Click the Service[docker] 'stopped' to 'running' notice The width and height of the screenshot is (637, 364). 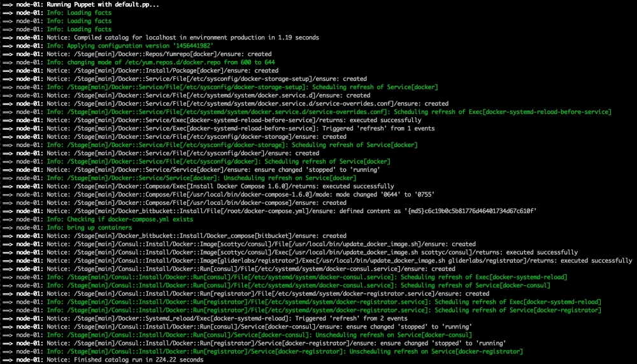click(222, 170)
